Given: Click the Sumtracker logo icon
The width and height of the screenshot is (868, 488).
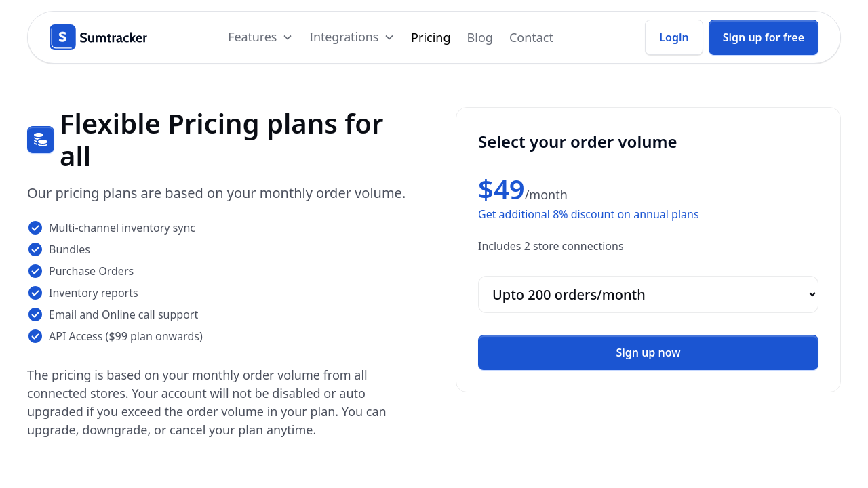Looking at the screenshot, I should [x=62, y=37].
